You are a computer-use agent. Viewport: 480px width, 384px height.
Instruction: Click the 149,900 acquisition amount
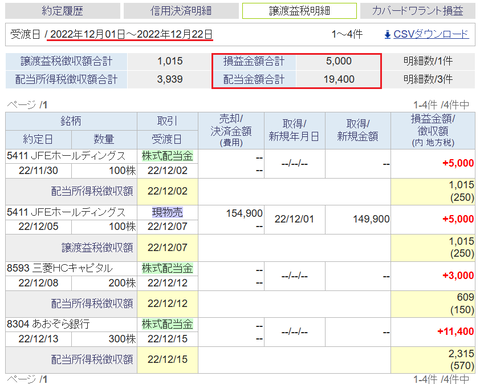pyautogui.click(x=371, y=219)
